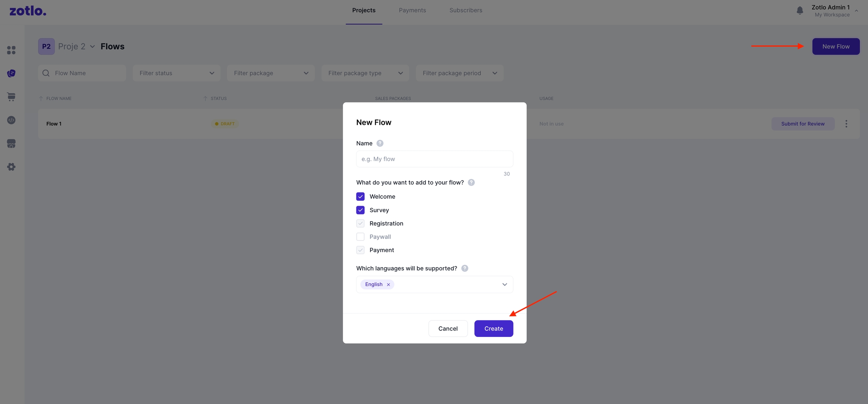Open the Flow 1 three-dot menu

point(846,124)
